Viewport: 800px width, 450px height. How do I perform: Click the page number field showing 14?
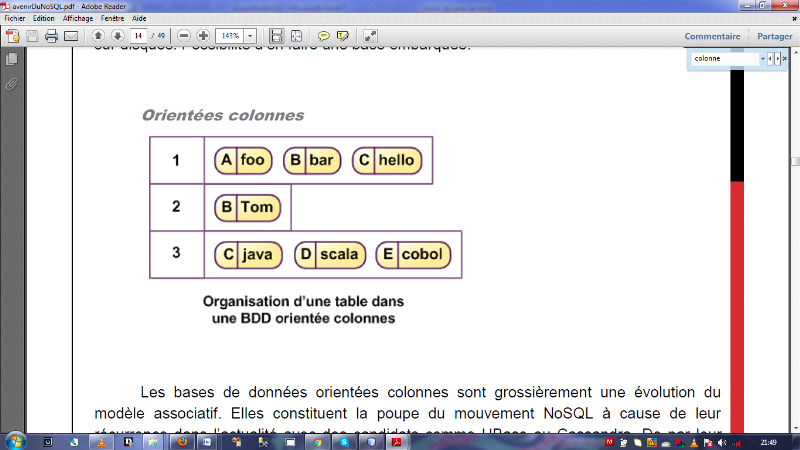click(138, 36)
